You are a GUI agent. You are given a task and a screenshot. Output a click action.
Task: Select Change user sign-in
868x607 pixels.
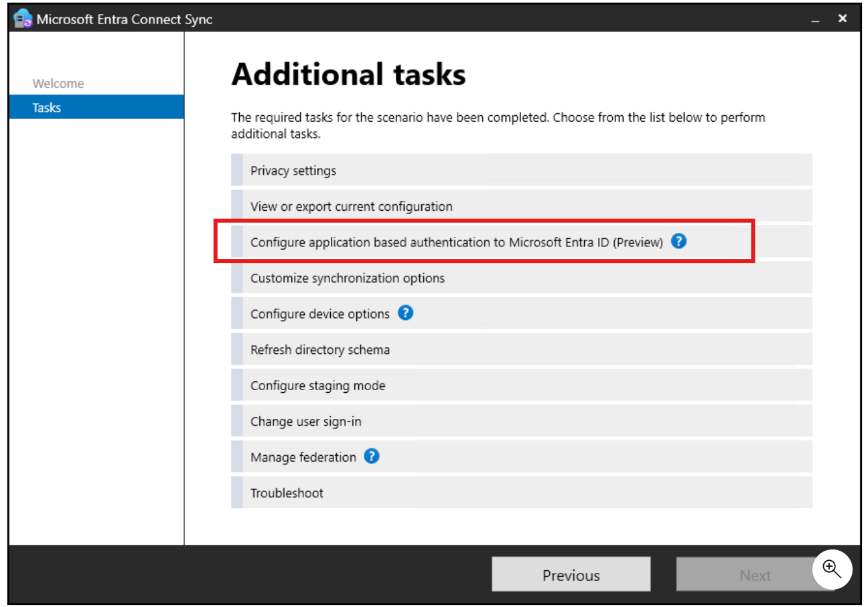click(x=469, y=420)
